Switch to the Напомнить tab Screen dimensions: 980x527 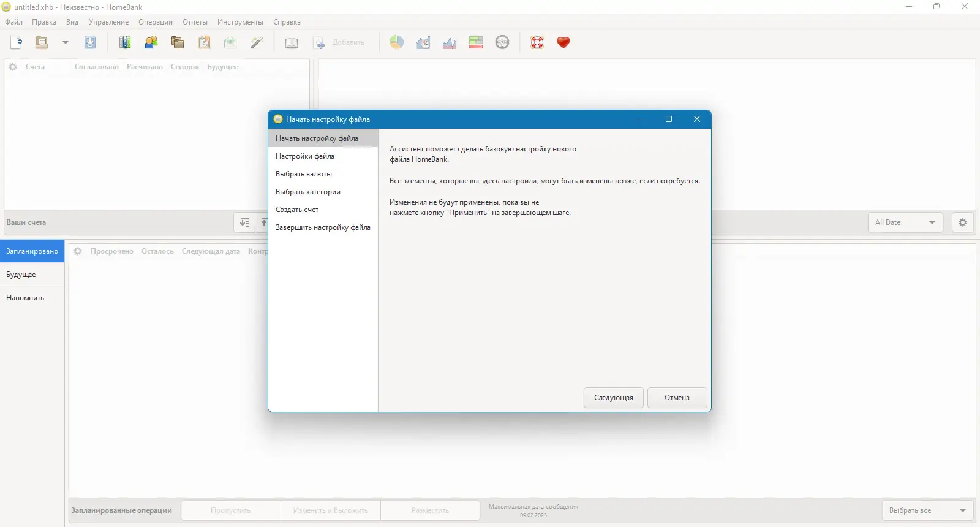coord(32,298)
